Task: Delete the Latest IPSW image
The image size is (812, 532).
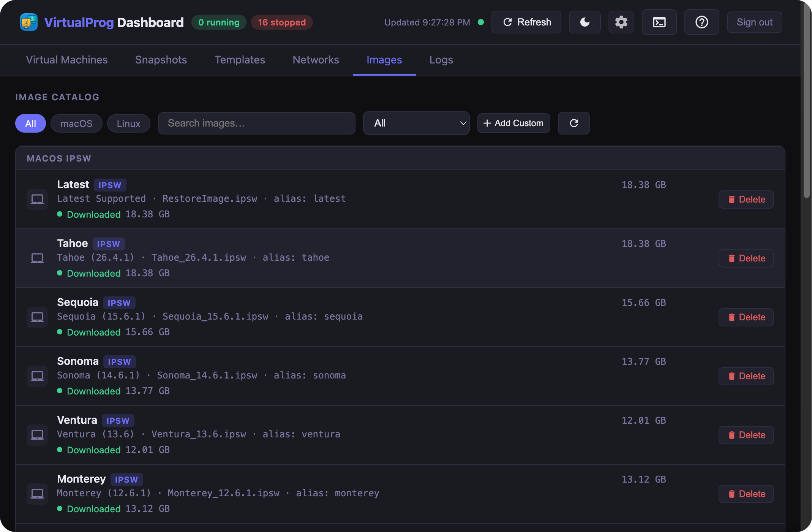Action: tap(746, 199)
